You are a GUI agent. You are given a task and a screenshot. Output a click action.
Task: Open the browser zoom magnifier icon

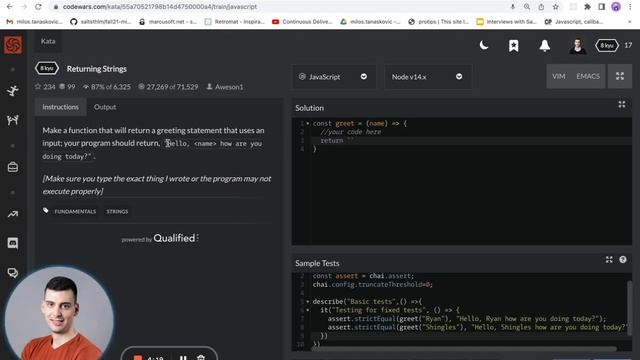[527, 7]
